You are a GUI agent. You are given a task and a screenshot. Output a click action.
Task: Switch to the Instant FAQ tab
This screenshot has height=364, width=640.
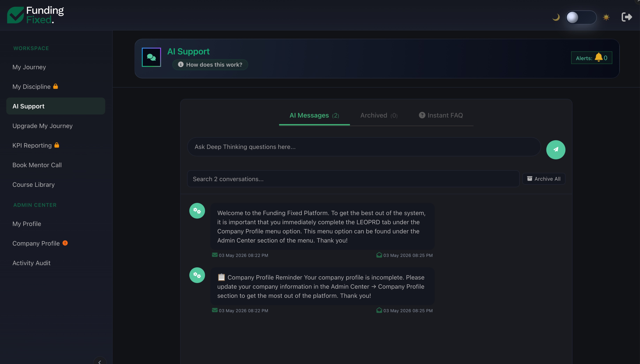(x=441, y=115)
